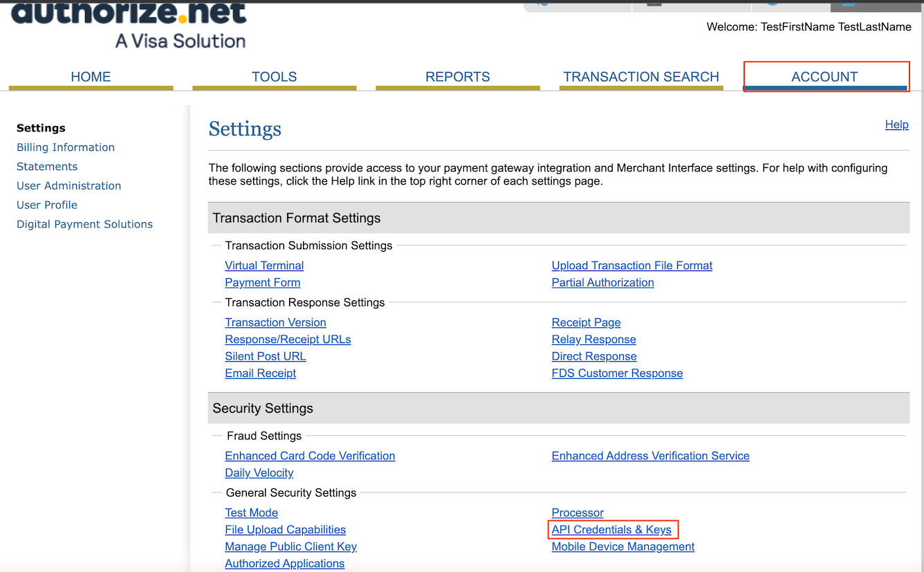924x572 pixels.
Task: Open Enhanced Address Verification Service
Action: click(x=650, y=456)
